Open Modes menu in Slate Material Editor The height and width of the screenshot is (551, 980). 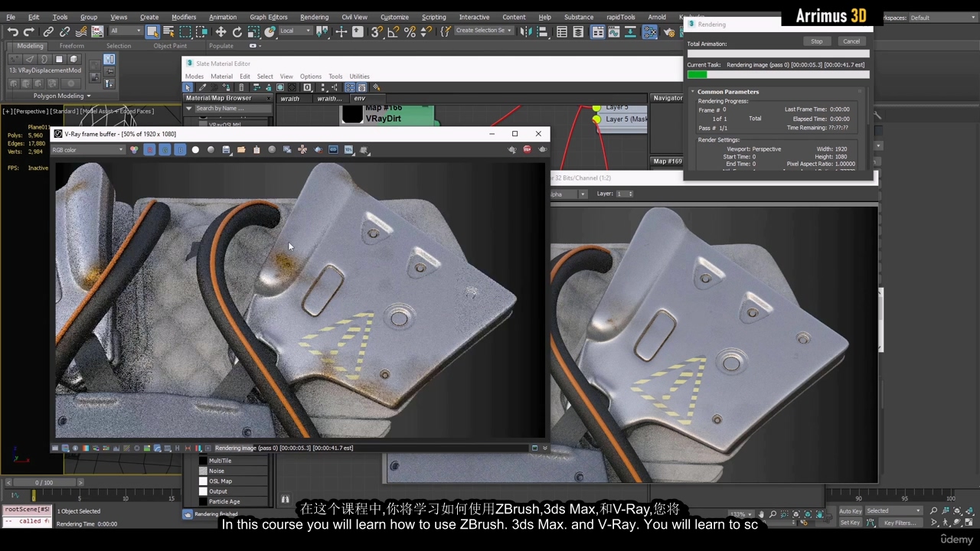click(194, 77)
